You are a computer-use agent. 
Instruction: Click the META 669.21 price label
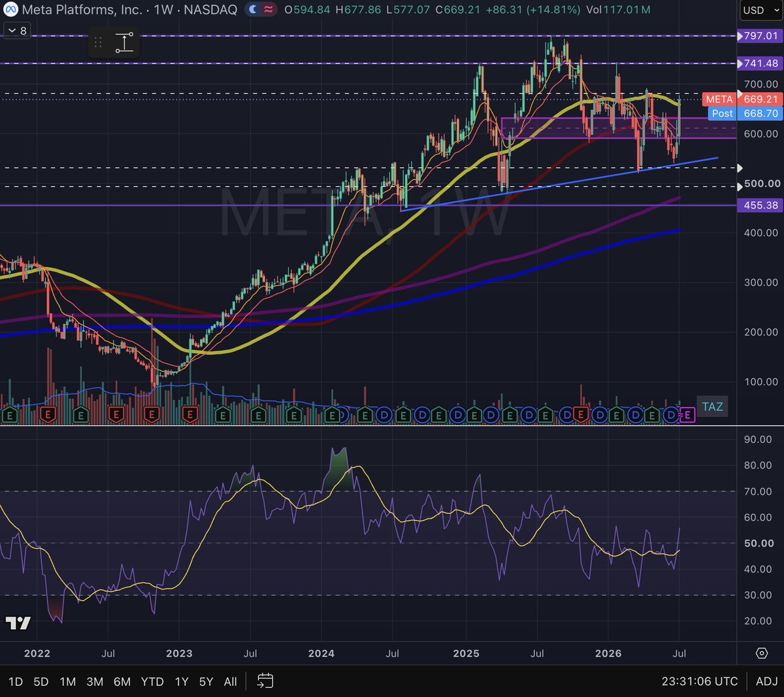(x=742, y=99)
